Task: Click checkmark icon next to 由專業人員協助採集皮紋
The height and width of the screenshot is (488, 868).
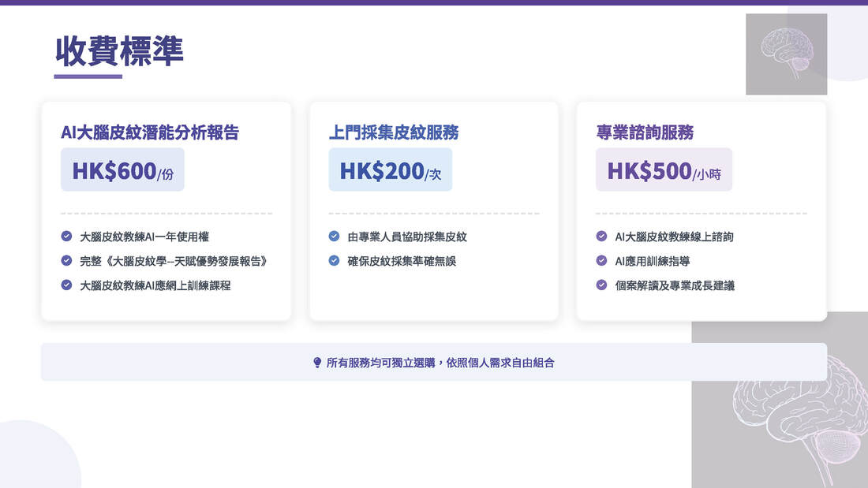Action: [334, 237]
